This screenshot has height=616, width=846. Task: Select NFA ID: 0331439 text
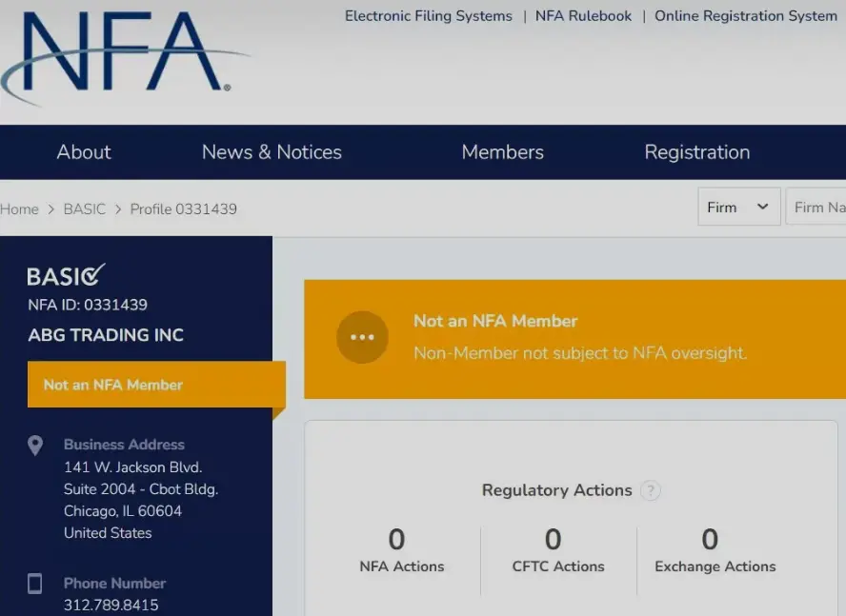pos(88,305)
